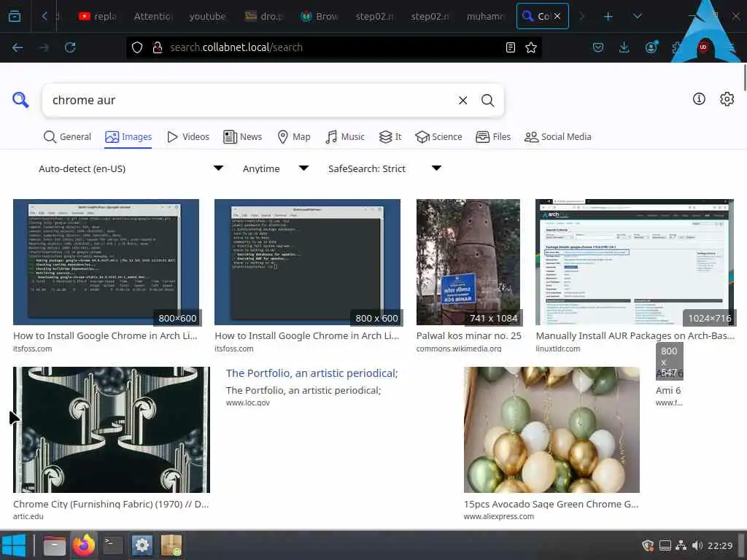The image size is (747, 560).
Task: Select the Images search category
Action: 128,137
